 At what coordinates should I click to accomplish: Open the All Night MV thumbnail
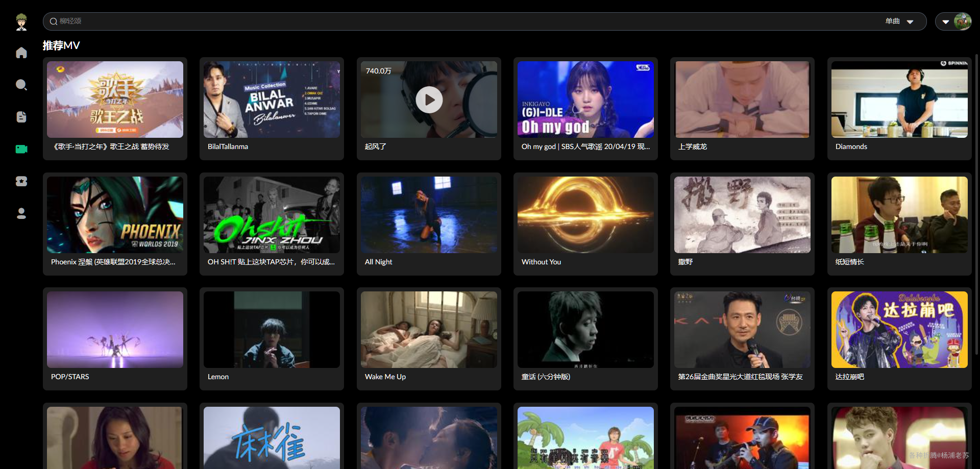pos(429,215)
